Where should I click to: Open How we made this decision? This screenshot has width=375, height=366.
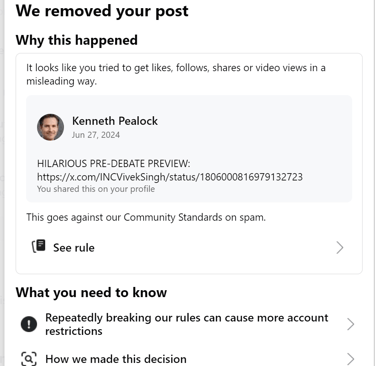pyautogui.click(x=189, y=359)
